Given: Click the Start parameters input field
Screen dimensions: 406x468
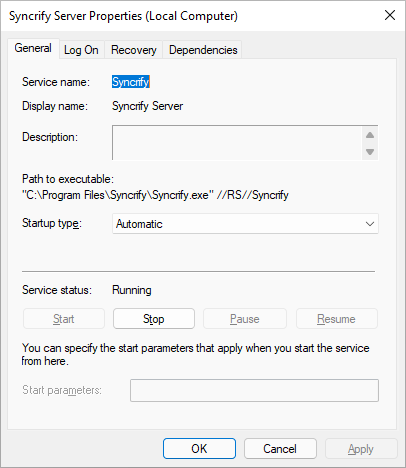Looking at the screenshot, I should (x=254, y=390).
